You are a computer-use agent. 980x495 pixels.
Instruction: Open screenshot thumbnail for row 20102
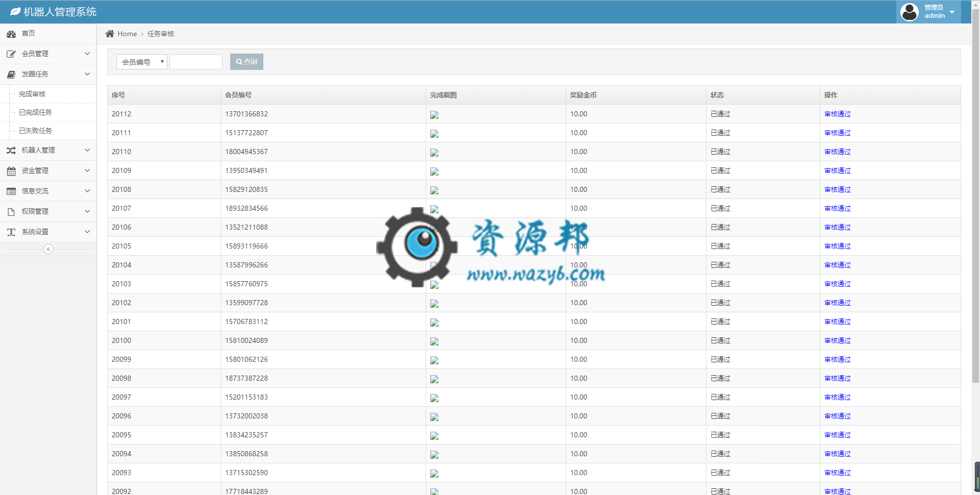click(434, 304)
